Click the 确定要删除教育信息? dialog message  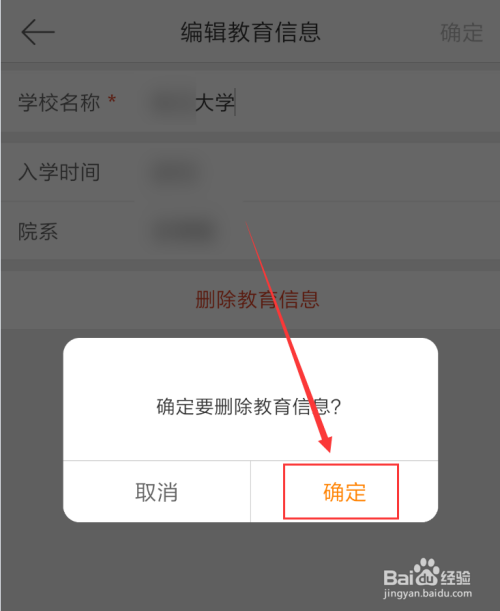click(249, 407)
